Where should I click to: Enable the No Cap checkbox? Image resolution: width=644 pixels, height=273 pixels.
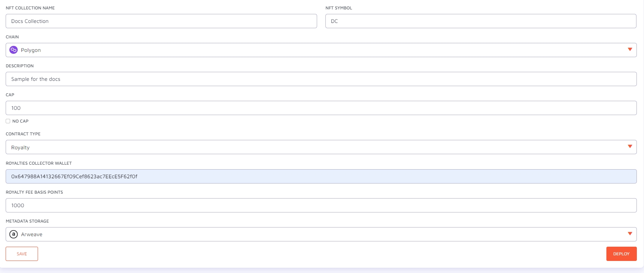click(x=8, y=121)
